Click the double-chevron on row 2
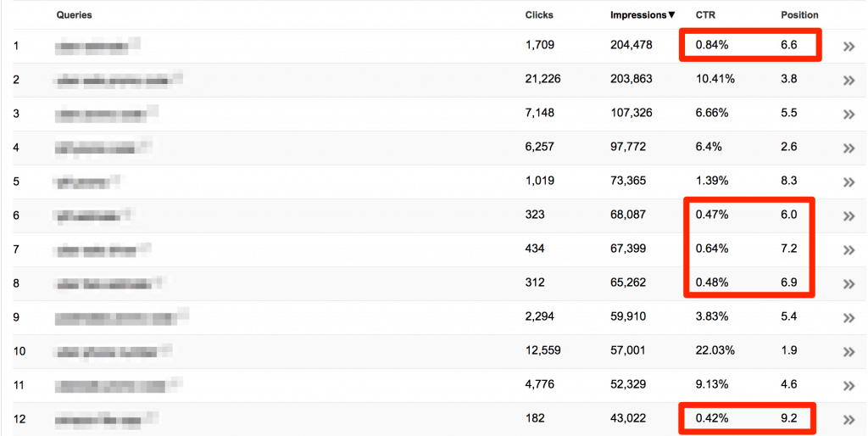This screenshot has width=868, height=436. point(849,81)
